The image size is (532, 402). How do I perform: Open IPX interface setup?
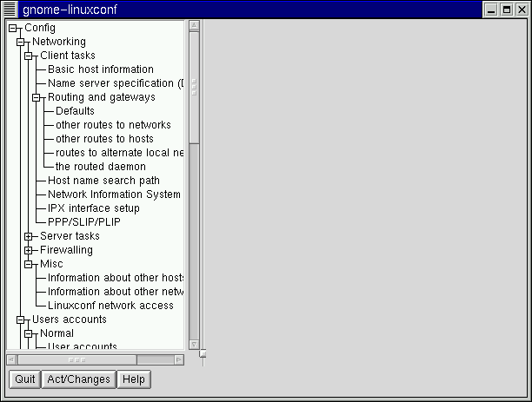click(93, 208)
